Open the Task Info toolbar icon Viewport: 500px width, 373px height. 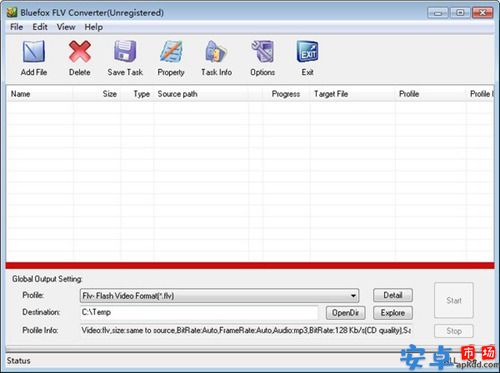coord(216,52)
